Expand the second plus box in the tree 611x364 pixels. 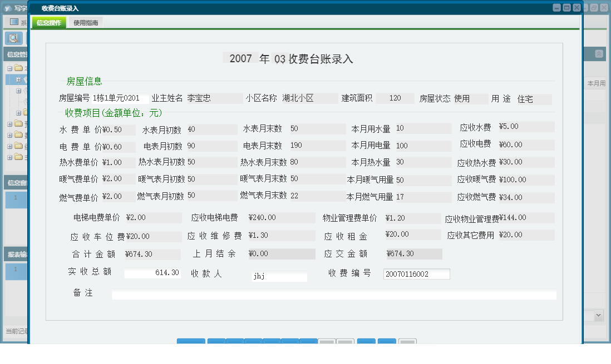point(19,91)
